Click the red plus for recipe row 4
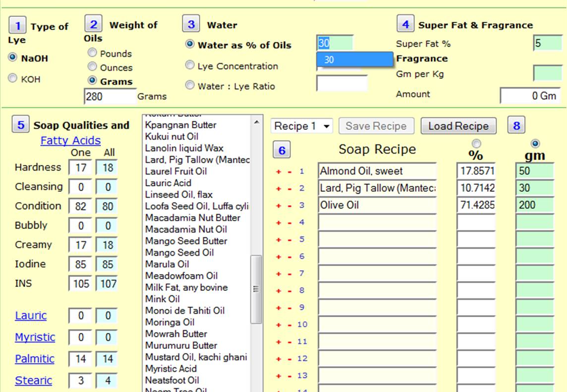This screenshot has height=392, width=567. click(x=279, y=223)
